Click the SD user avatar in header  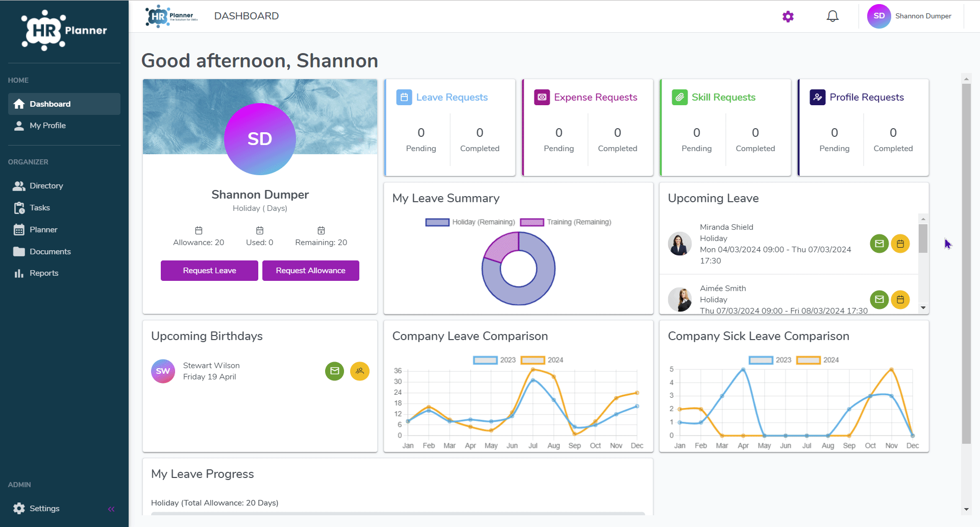[x=879, y=16]
